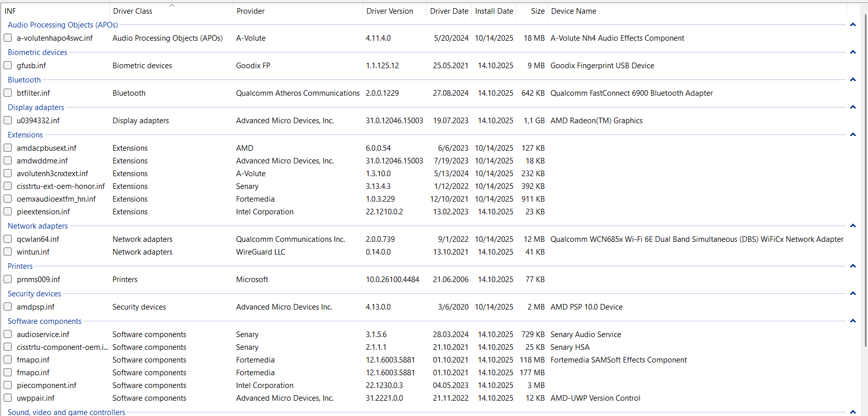Collapse the Biometric devices group arrow

click(x=853, y=52)
